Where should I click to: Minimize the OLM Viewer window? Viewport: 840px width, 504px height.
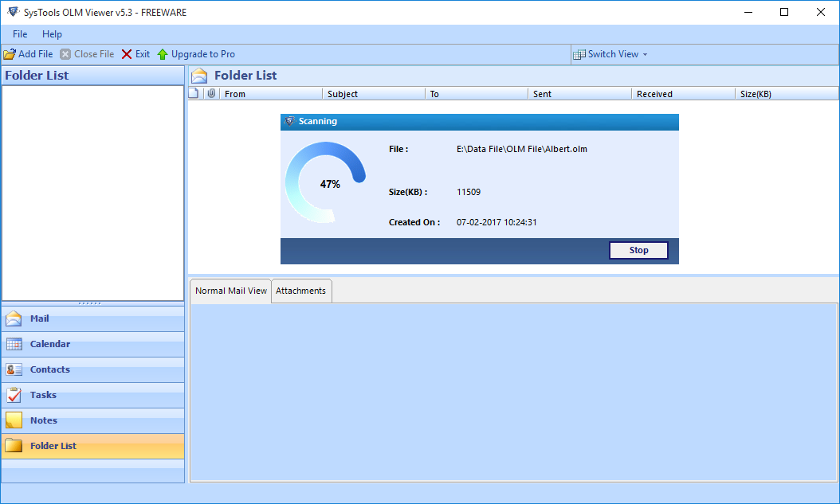(748, 12)
